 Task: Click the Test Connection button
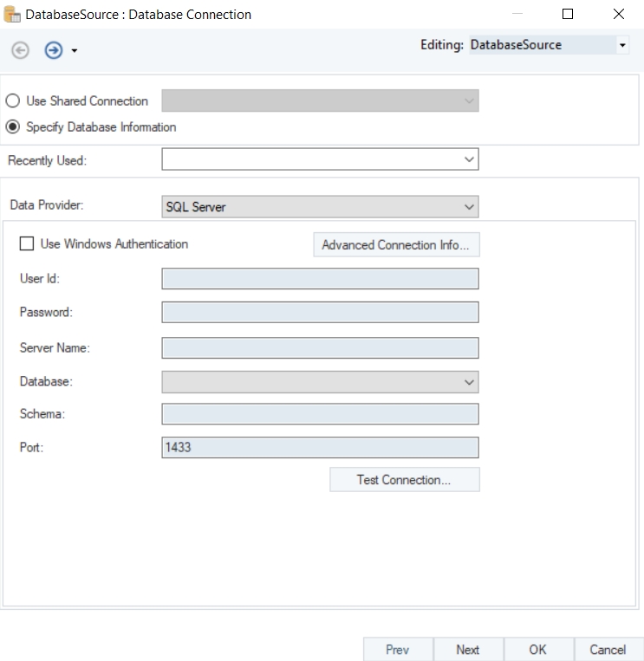pyautogui.click(x=404, y=480)
